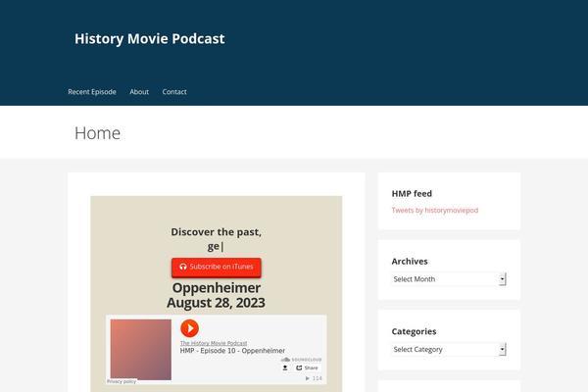
Task: Play the Oppenheimer episode in SoundCloud player
Action: point(189,328)
